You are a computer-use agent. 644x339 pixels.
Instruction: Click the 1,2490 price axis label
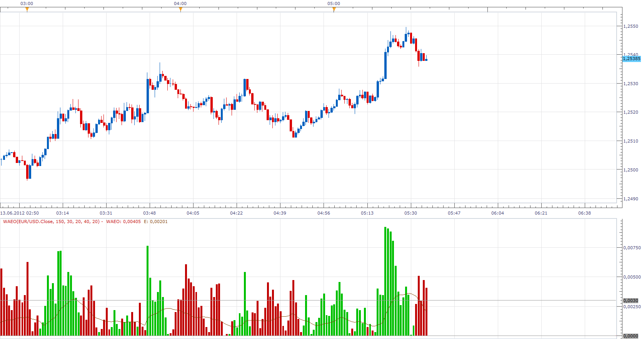[631, 199]
